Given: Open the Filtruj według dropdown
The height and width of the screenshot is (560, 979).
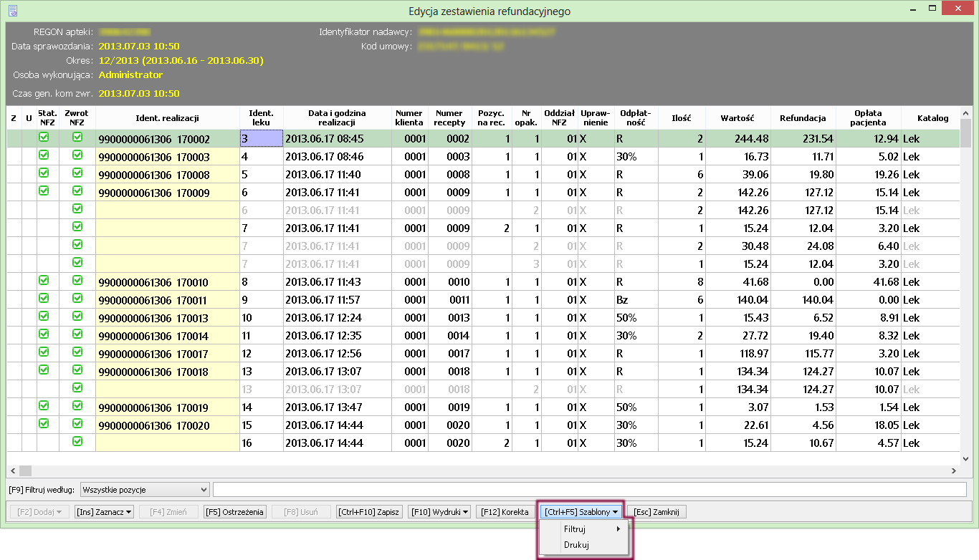Looking at the screenshot, I should click(x=145, y=490).
